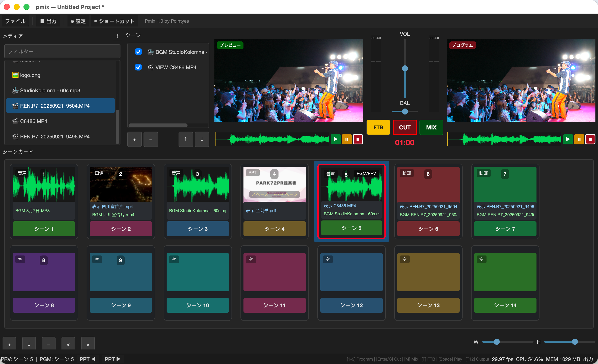Screen dimensions: 598x364
Task: Uncheck the BGM StudioKolomna checkbox
Action: coord(138,52)
